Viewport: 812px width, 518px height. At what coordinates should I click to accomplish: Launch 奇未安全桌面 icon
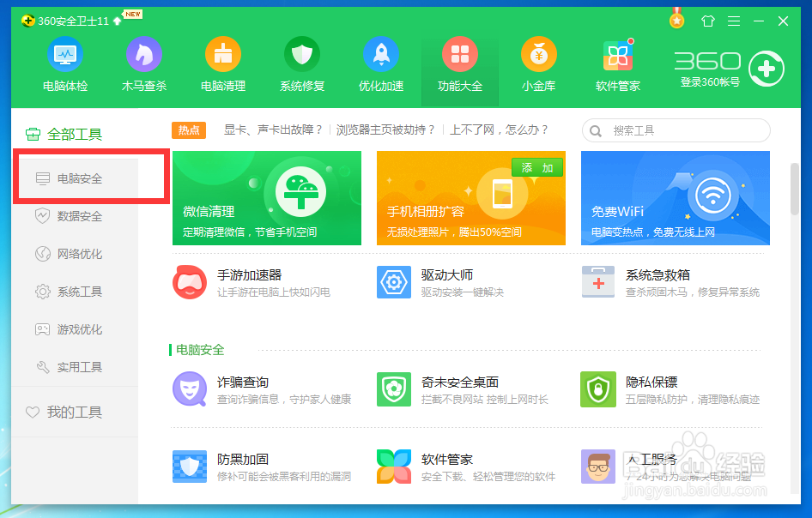[x=394, y=389]
